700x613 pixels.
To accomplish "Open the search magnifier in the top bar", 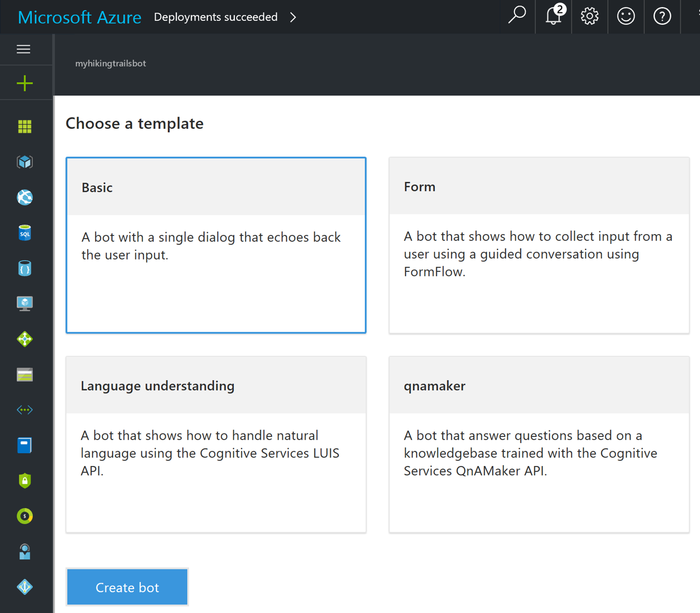I will coord(517,16).
